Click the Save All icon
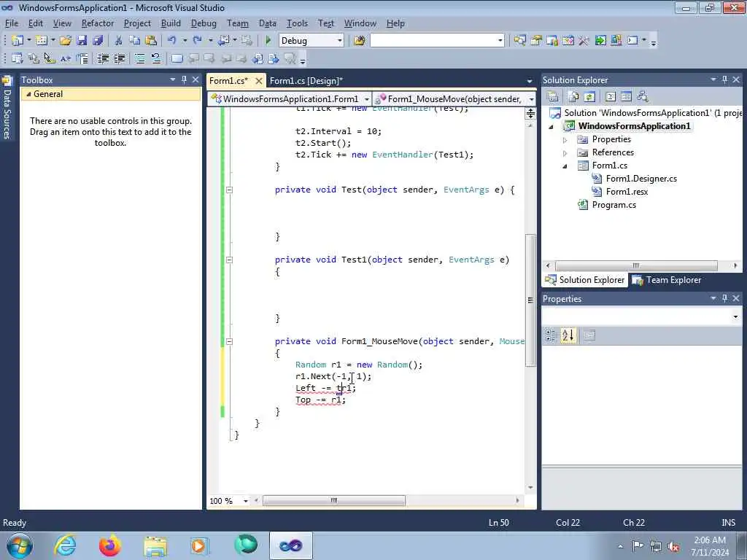Image resolution: width=747 pixels, height=560 pixels. [98, 41]
